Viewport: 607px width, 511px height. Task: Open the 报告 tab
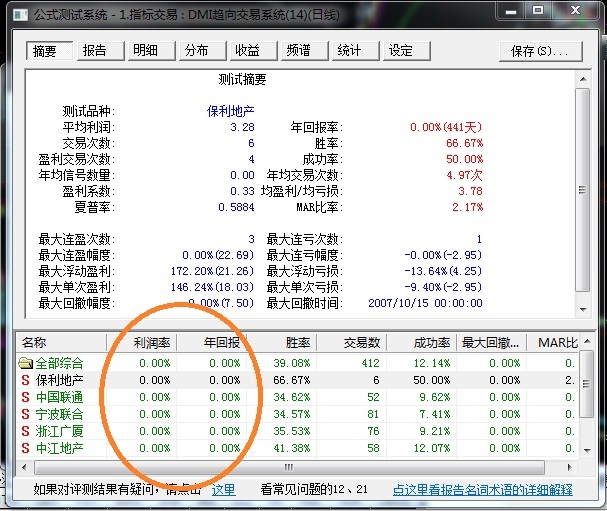[x=100, y=51]
